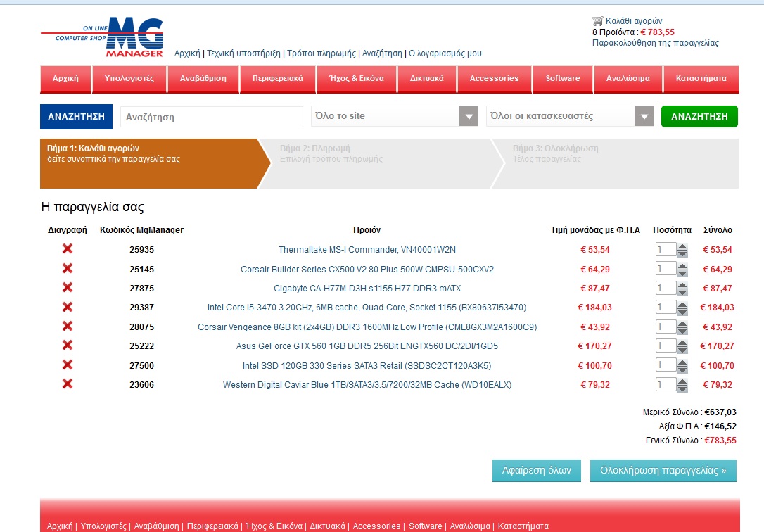The height and width of the screenshot is (532, 764).
Task: Open the Αναλώσιμα menu tab
Action: pos(628,79)
